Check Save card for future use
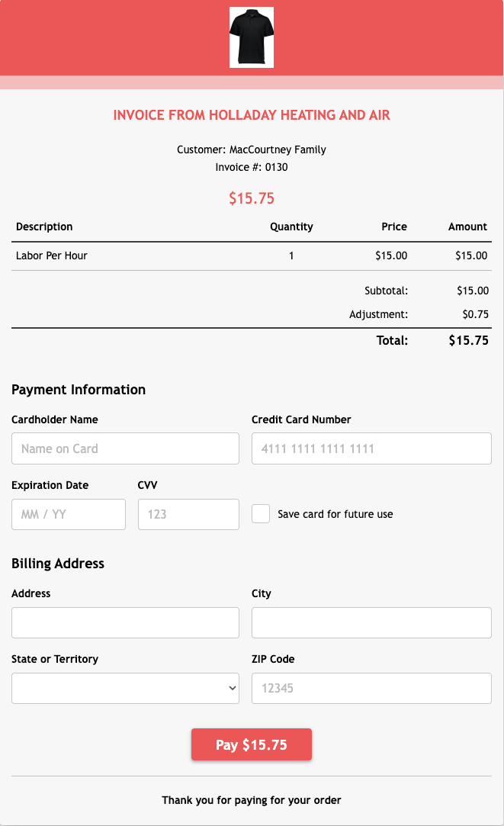Viewport: 504px width, 826px height. pos(261,513)
